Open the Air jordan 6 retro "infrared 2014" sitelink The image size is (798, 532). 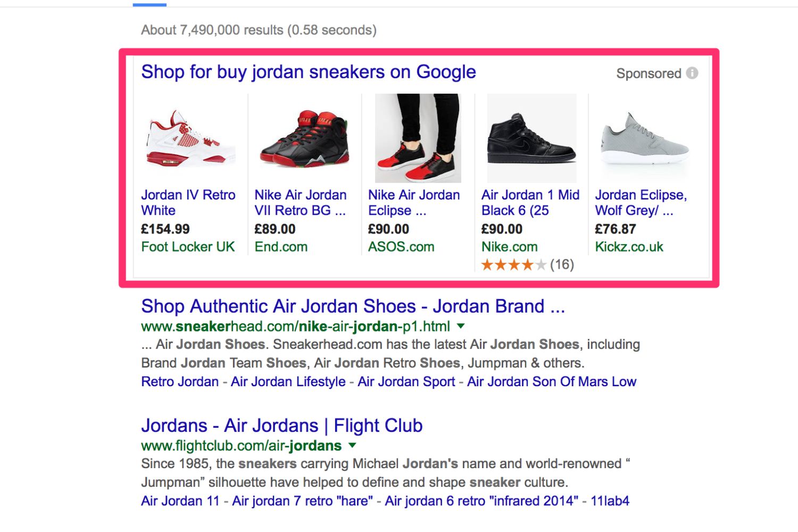click(x=481, y=501)
